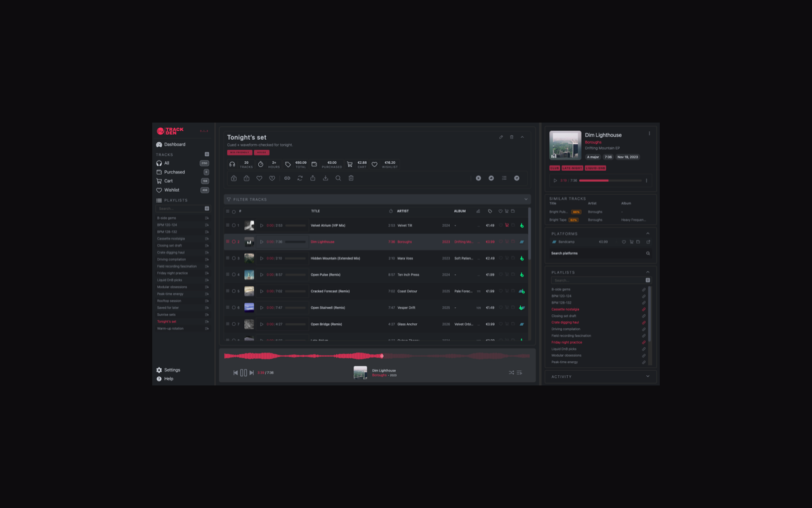
Task: Open Wishlist in the sidebar
Action: point(182,190)
